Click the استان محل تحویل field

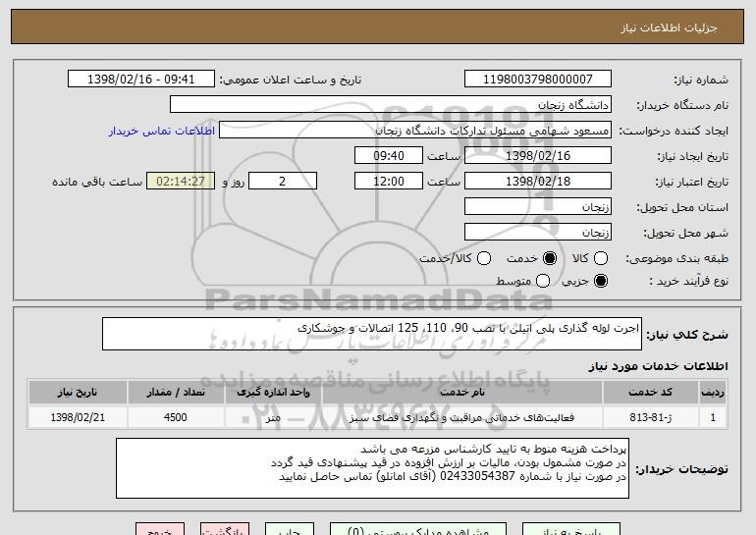tap(538, 207)
